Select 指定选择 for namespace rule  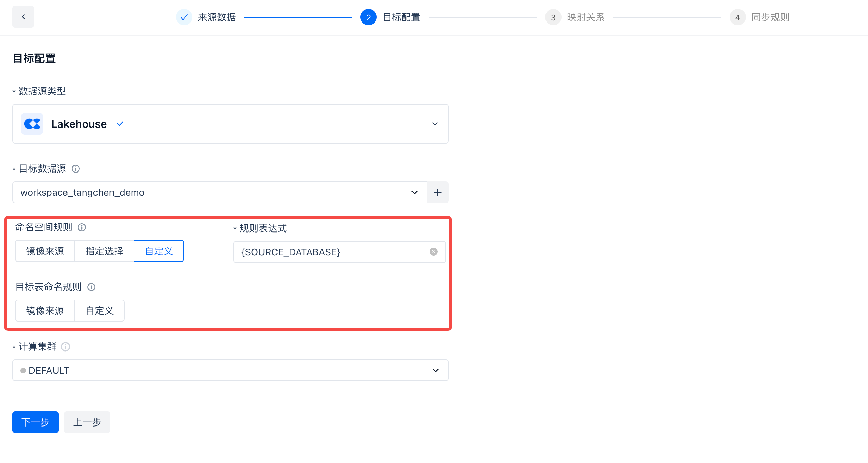(x=104, y=251)
